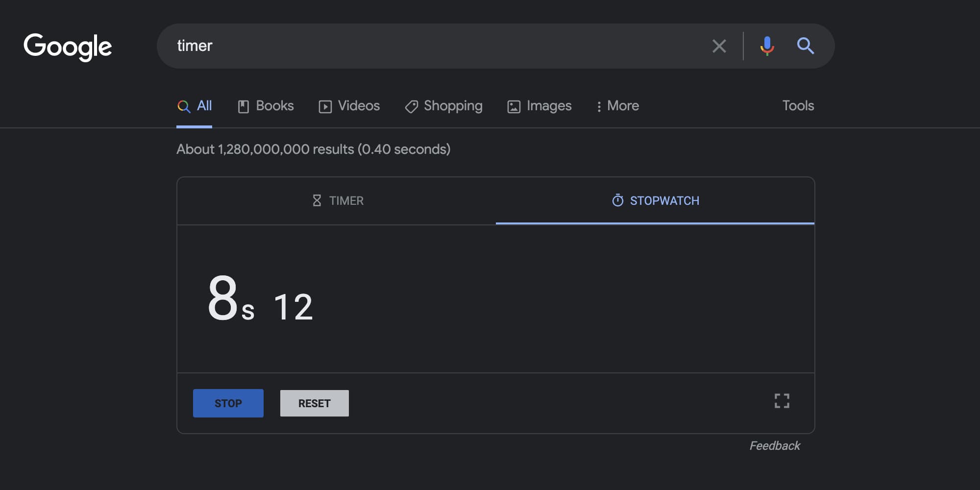The width and height of the screenshot is (980, 490).
Task: Reset the stopwatch
Action: pyautogui.click(x=314, y=403)
